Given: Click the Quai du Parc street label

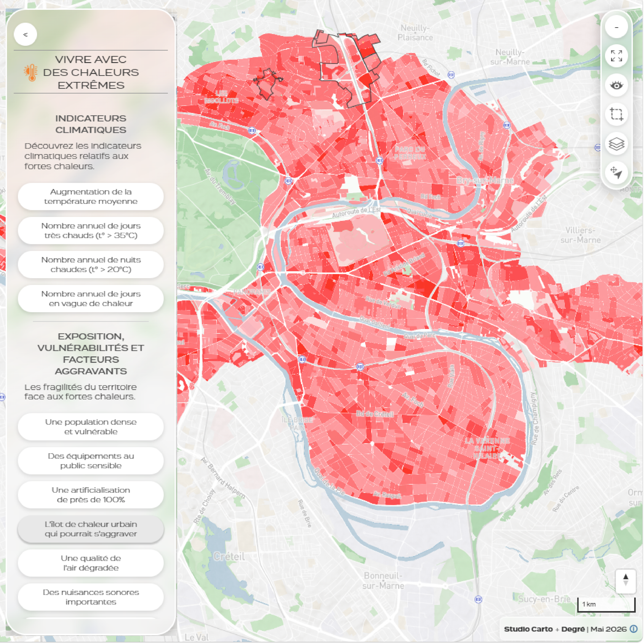Looking at the screenshot, I should tap(419, 335).
